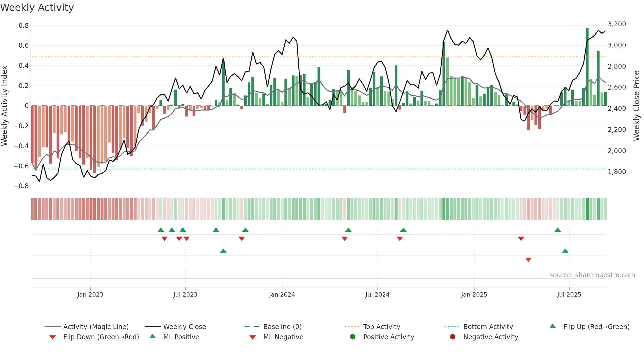Click the dark green heatmap cell at December 2024
The width and height of the screenshot is (644, 362).
[444, 209]
